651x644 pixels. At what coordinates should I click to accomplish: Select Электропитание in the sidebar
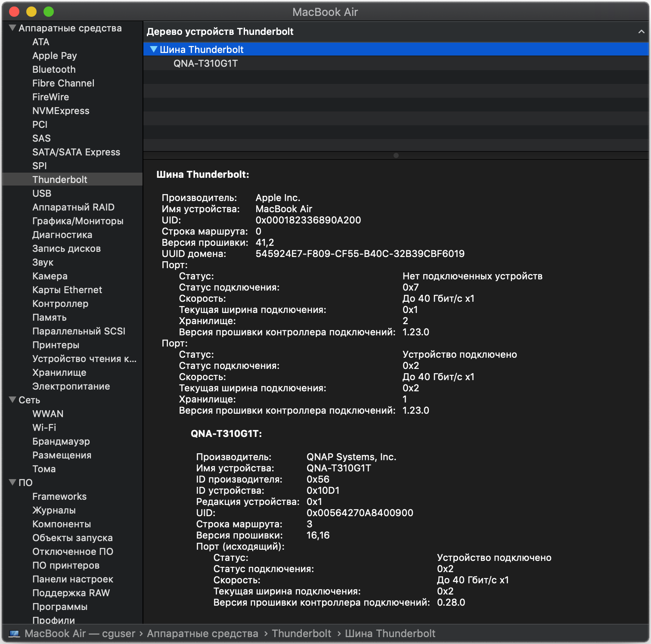71,386
